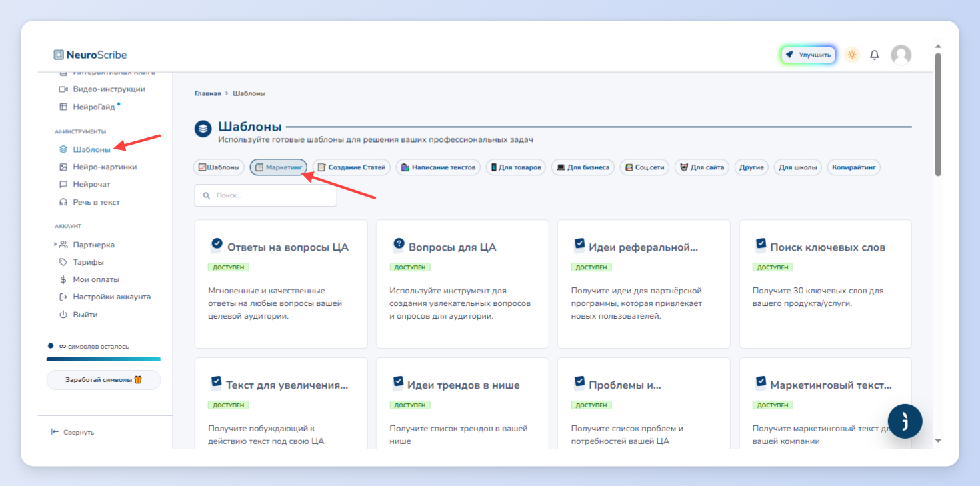The width and height of the screenshot is (980, 486).
Task: Click Выйти to log out
Action: pos(85,315)
